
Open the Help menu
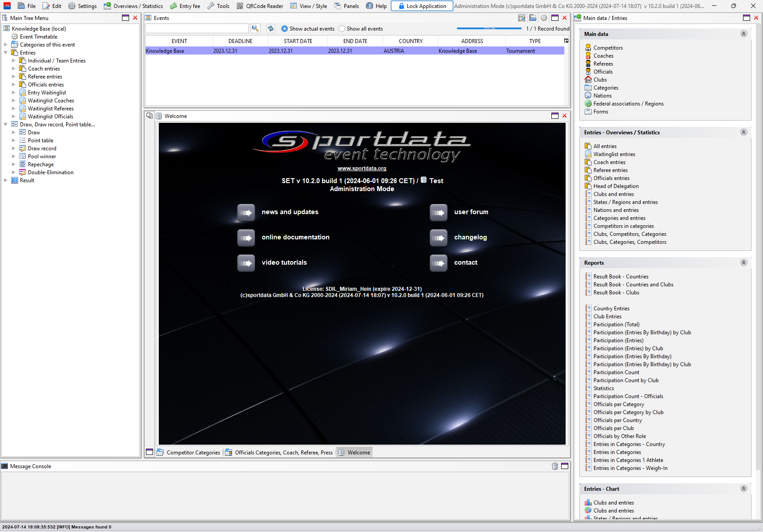376,6
